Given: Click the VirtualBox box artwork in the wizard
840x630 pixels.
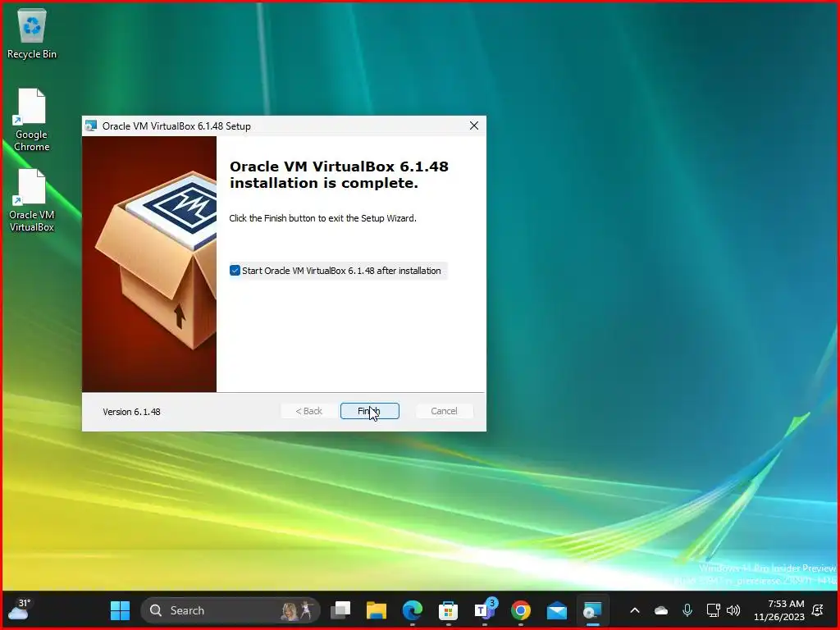Looking at the screenshot, I should coord(149,264).
